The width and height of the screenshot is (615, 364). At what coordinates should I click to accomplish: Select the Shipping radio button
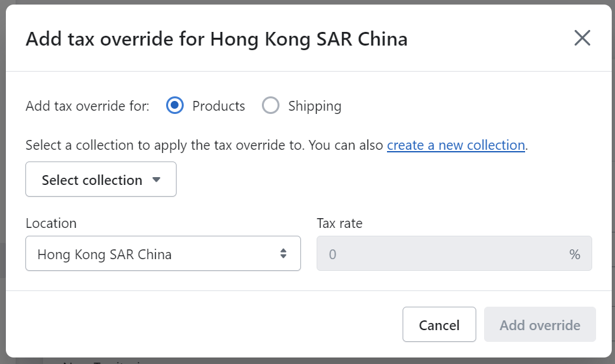click(270, 105)
